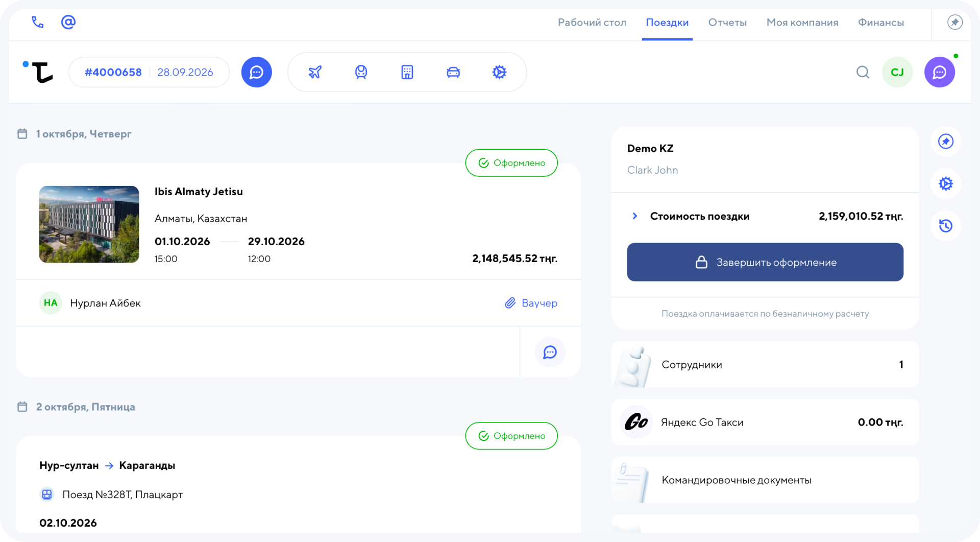Open the Отчеты tab
Viewport: 980px width, 542px height.
click(727, 22)
